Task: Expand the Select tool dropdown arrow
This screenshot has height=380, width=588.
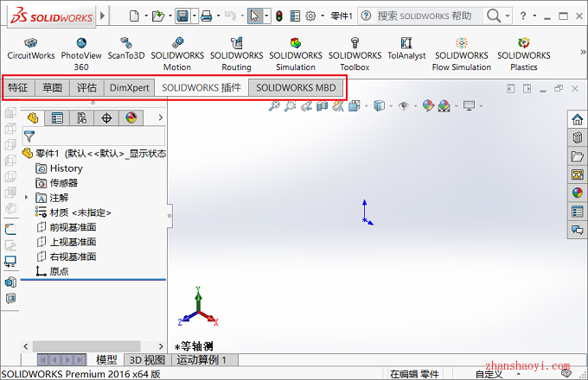Action: coord(266,16)
